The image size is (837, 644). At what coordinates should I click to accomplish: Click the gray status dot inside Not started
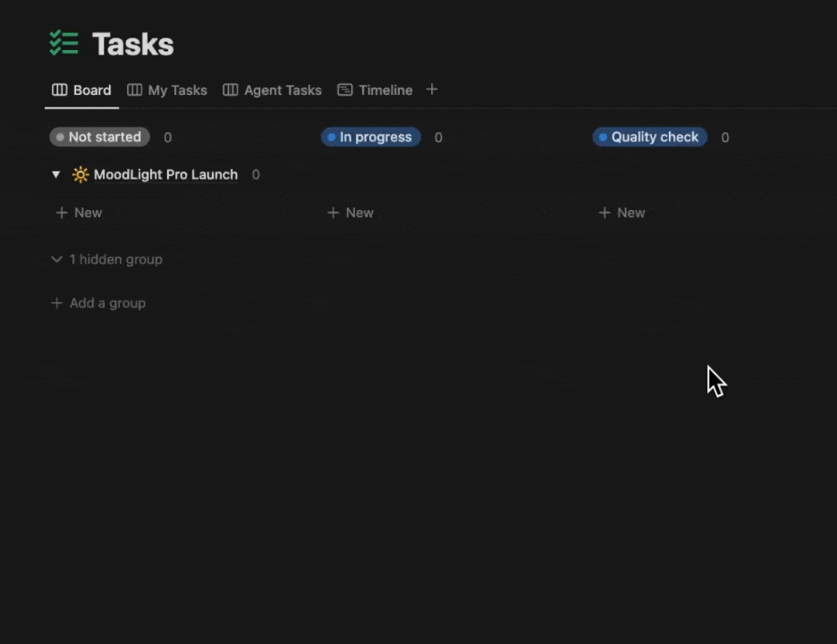pos(60,137)
